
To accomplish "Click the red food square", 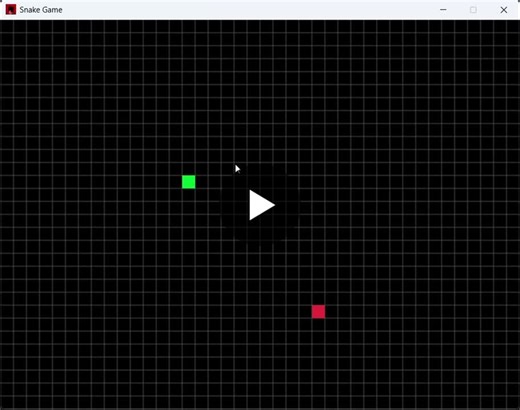I will click(318, 312).
